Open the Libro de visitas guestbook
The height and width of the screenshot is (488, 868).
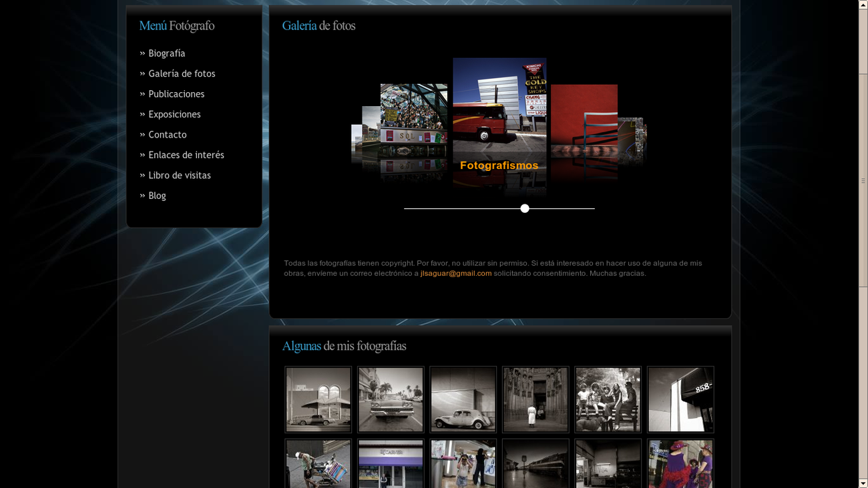(180, 175)
